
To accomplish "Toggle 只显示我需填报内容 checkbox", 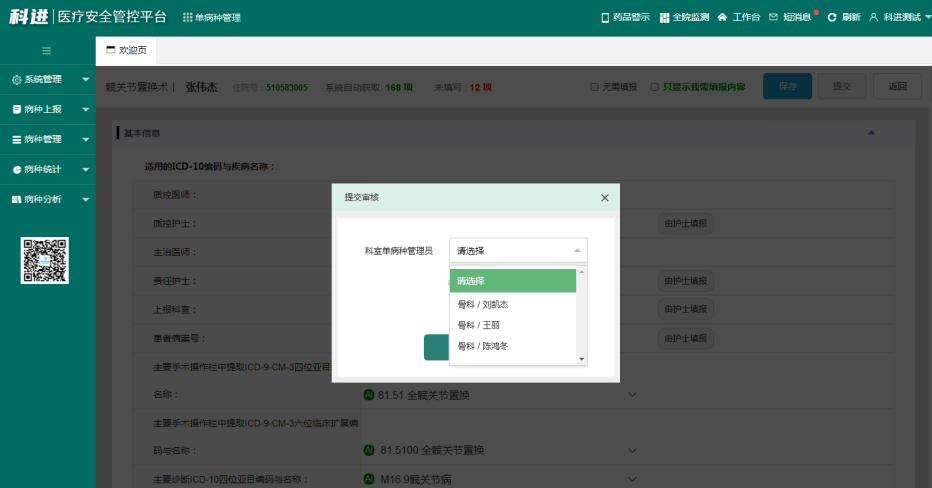I will (655, 87).
